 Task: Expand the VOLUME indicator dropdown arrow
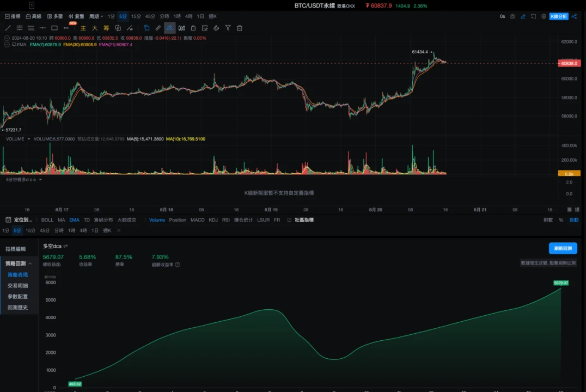click(x=29, y=139)
